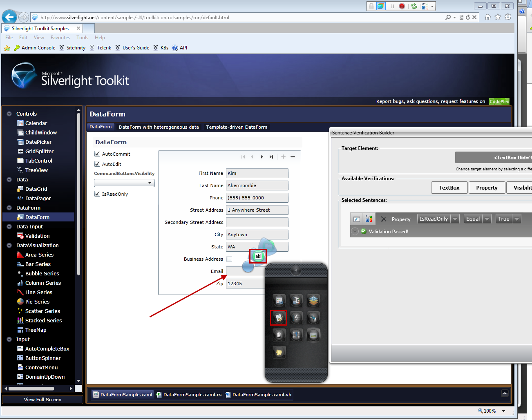This screenshot has height=420, width=532.
Task: Open the browser home page icon
Action: click(488, 17)
